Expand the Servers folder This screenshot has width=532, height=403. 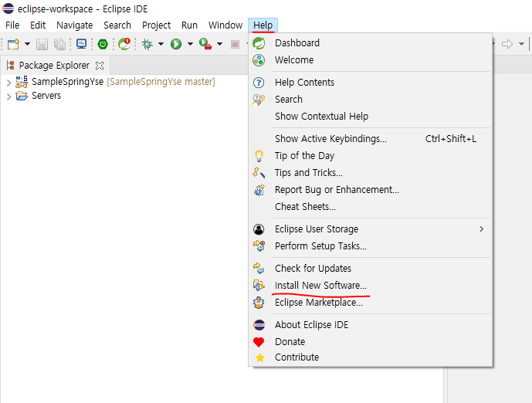click(8, 97)
